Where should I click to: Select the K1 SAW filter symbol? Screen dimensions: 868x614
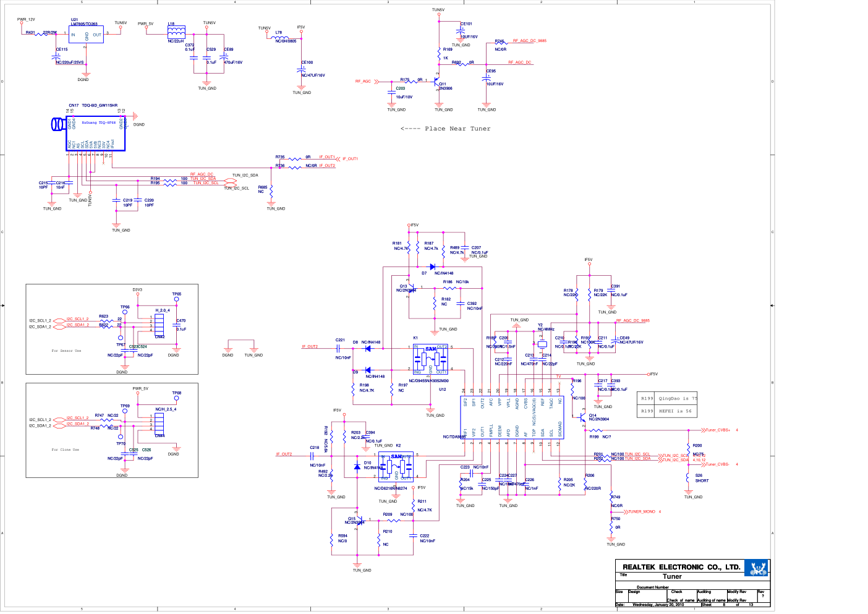[430, 359]
